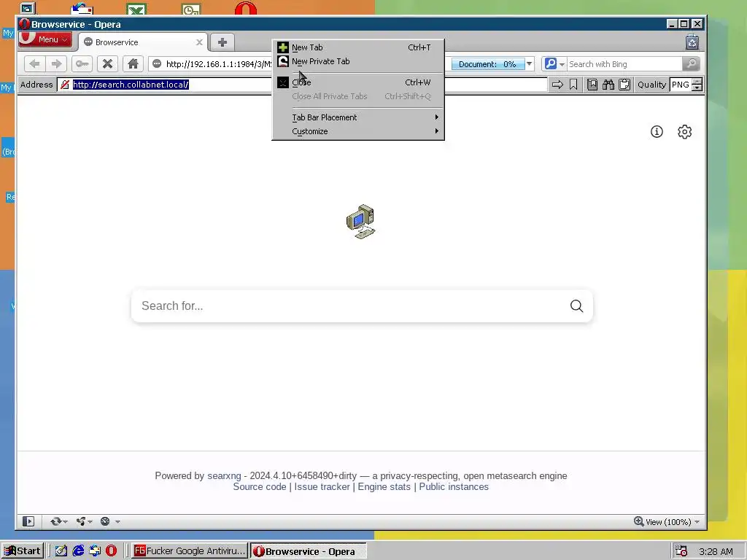
Task: Click the clipboard icon in Browservice toolbar
Action: pyautogui.click(x=624, y=85)
